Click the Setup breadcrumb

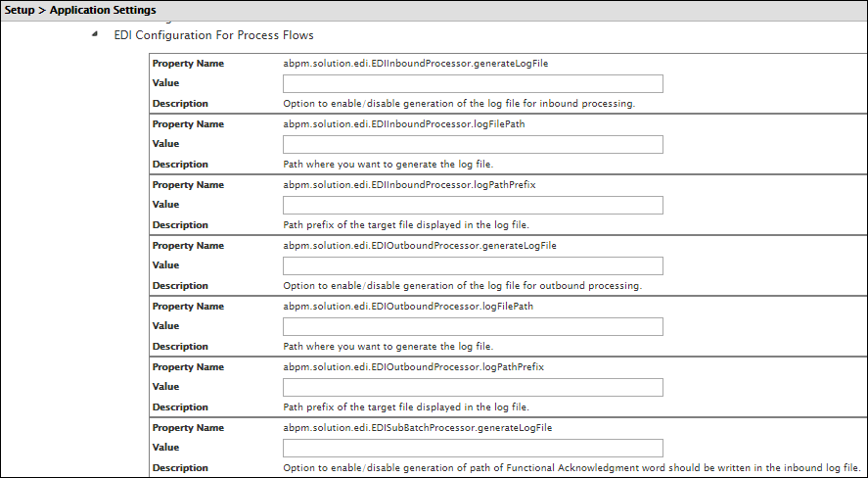coord(23,10)
